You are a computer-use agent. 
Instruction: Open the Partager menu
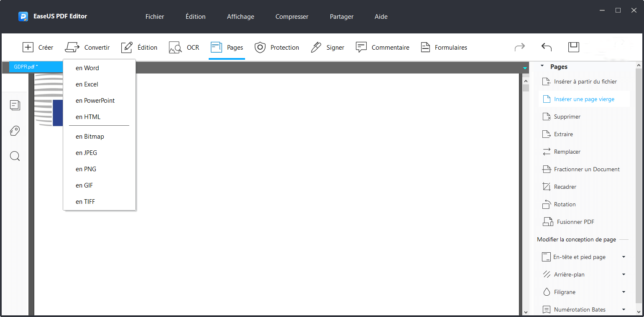click(x=342, y=17)
